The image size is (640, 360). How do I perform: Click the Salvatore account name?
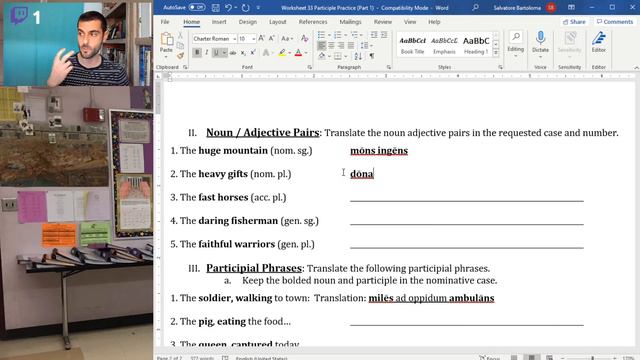click(x=517, y=8)
